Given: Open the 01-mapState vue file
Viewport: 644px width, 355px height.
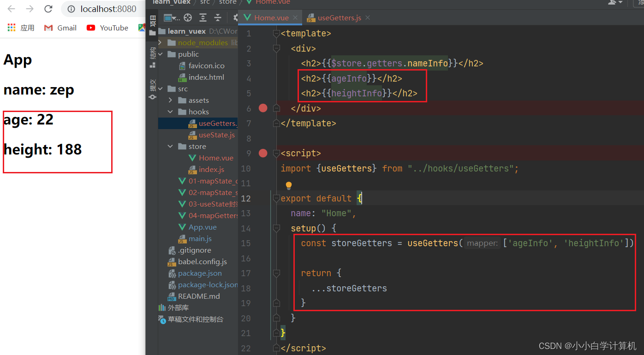Looking at the screenshot, I should 208,181.
